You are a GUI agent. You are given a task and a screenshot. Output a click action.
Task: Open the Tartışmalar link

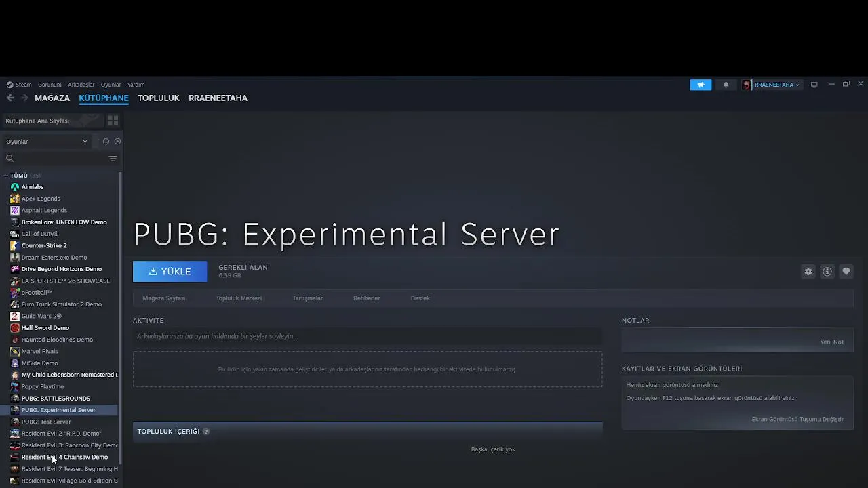point(307,298)
